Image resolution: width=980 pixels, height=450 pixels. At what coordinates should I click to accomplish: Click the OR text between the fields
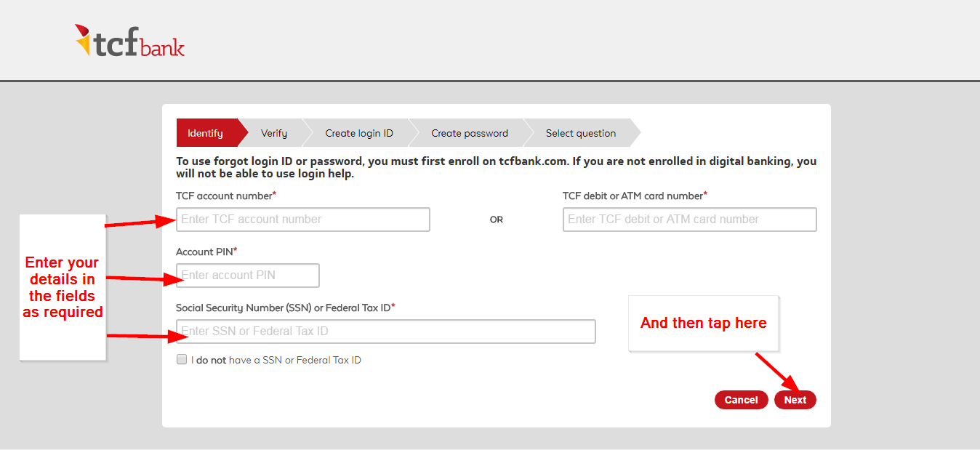pyautogui.click(x=497, y=219)
